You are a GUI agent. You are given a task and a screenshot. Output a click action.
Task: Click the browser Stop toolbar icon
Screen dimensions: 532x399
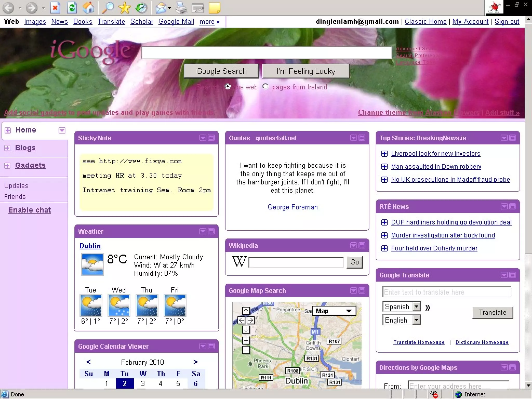(55, 8)
